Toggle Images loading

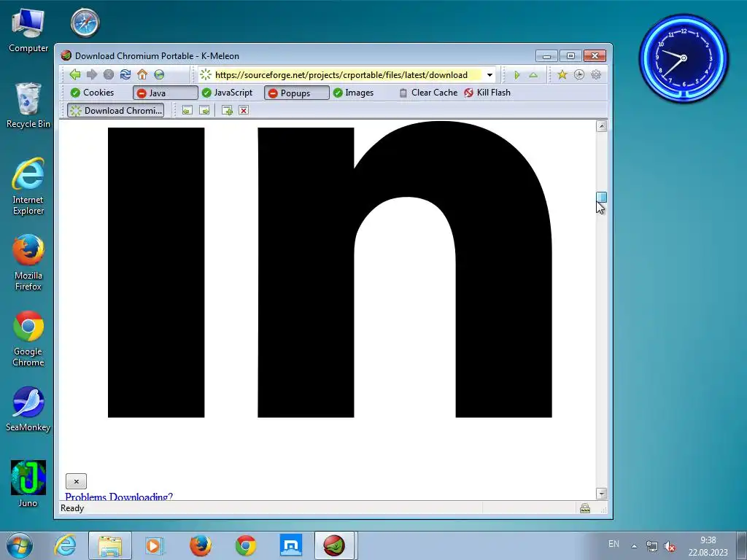354,93
